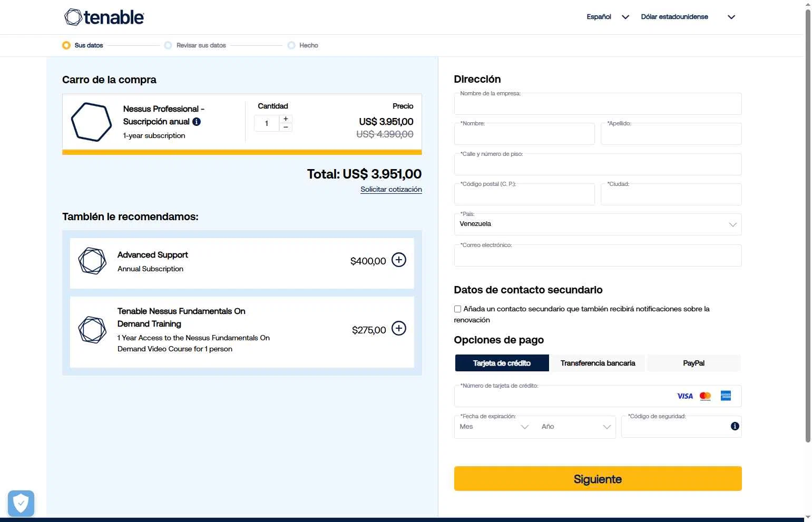Open the Año expiration dropdown
The image size is (812, 522).
tap(575, 427)
